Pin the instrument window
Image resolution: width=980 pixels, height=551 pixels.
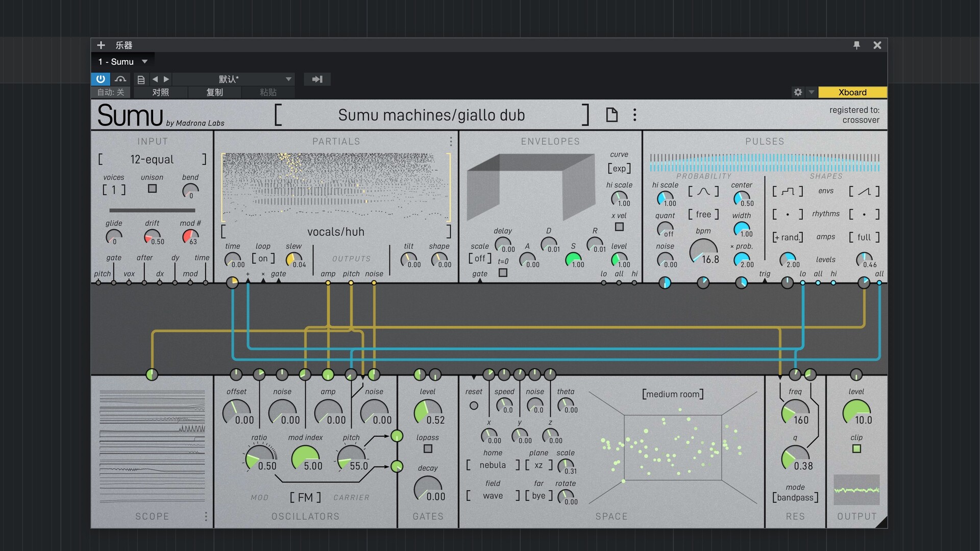point(856,45)
